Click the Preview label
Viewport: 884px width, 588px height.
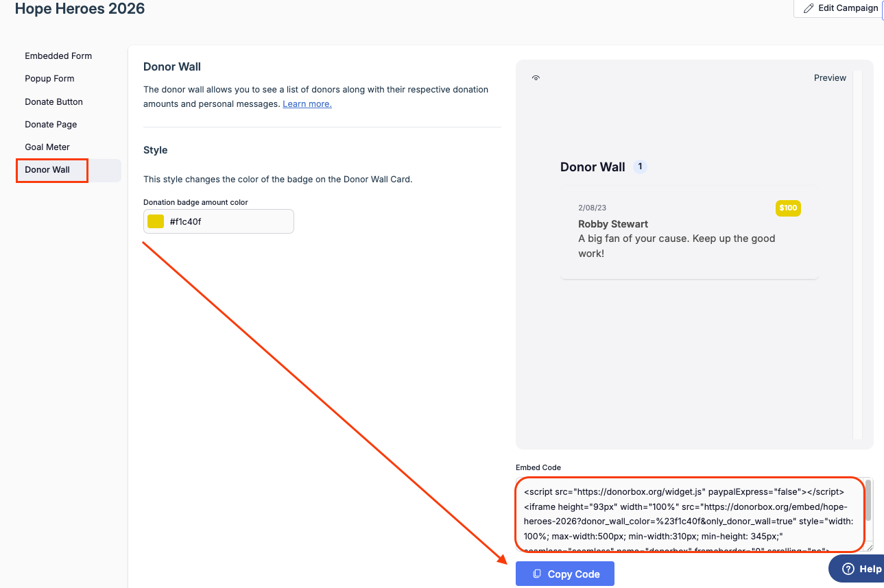pos(830,78)
